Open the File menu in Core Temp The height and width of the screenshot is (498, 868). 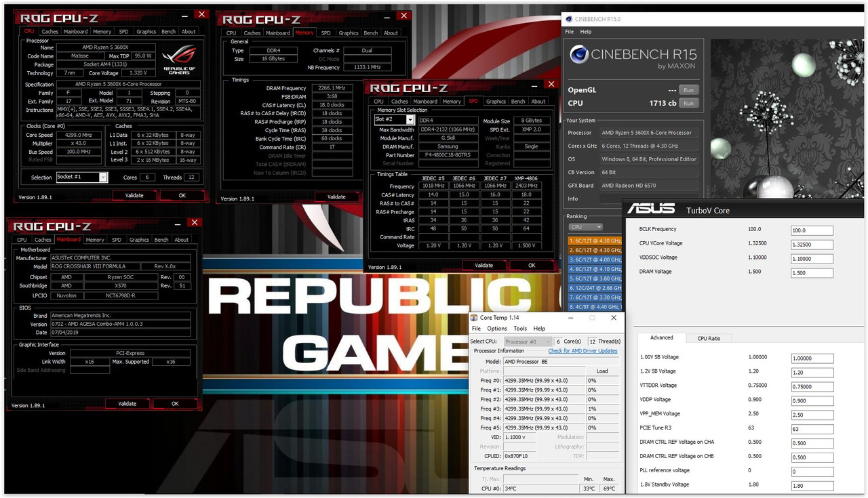pos(477,329)
